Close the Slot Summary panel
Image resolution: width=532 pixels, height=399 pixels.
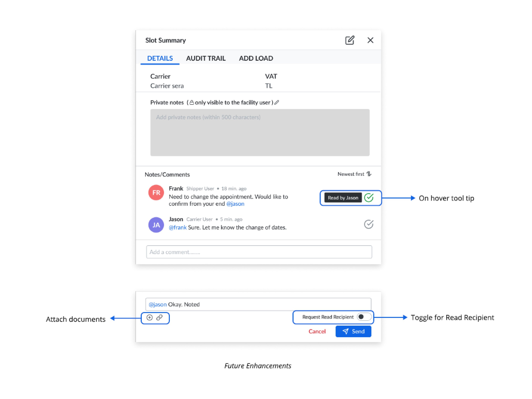coord(370,40)
